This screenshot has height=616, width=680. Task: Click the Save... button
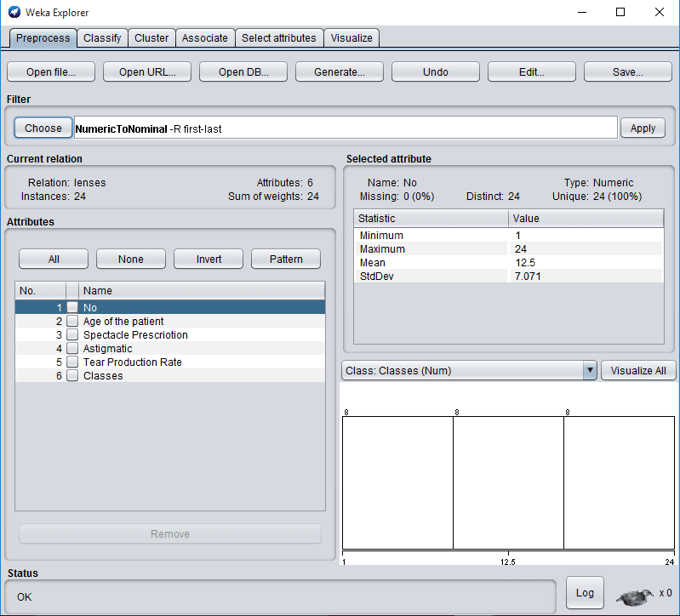[x=628, y=72]
